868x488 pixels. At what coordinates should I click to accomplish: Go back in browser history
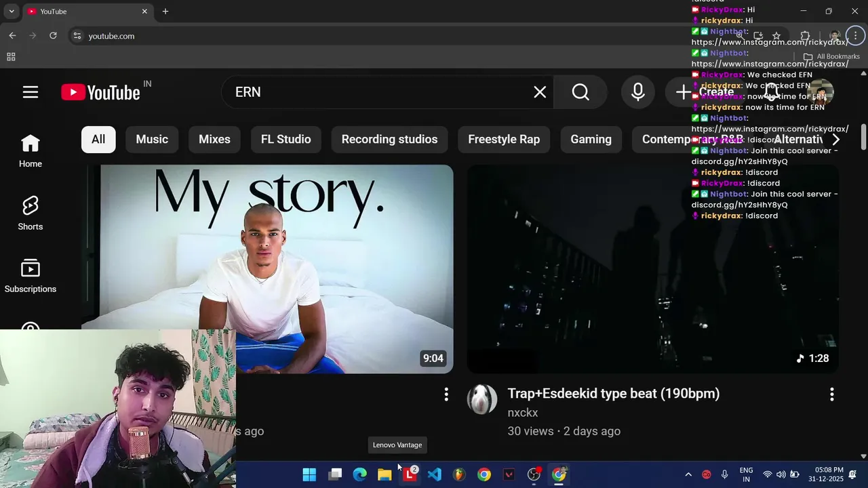point(12,36)
